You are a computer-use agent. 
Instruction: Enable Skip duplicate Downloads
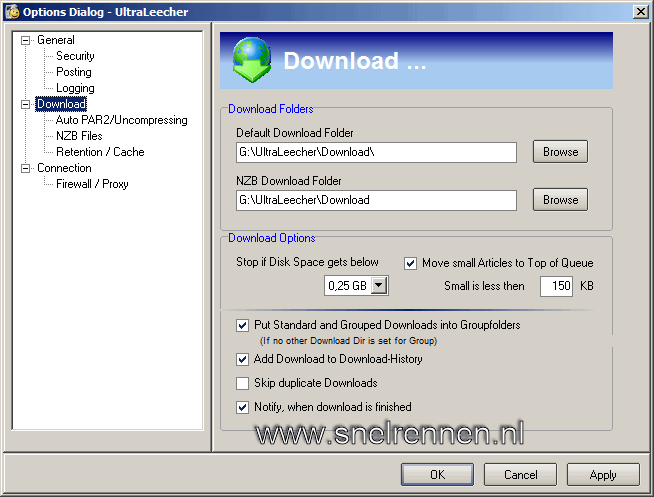click(x=242, y=383)
